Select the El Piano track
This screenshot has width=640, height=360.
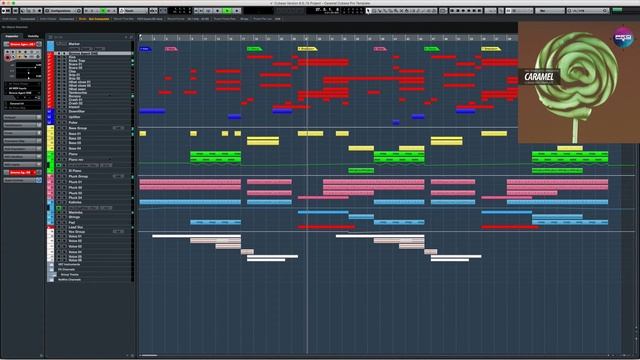coord(75,171)
